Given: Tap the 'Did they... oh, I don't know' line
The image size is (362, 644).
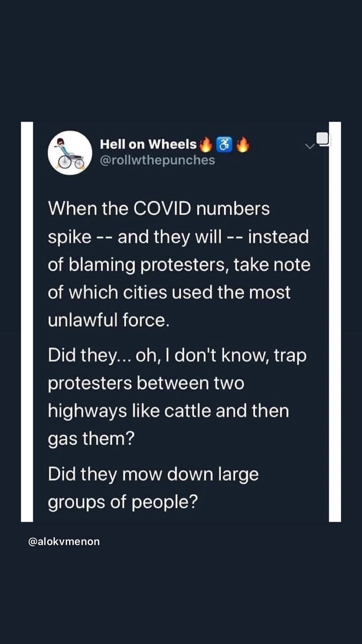Looking at the screenshot, I should [177, 355].
